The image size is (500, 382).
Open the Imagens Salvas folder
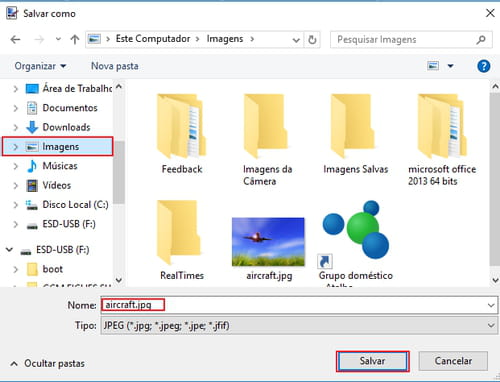[355, 134]
